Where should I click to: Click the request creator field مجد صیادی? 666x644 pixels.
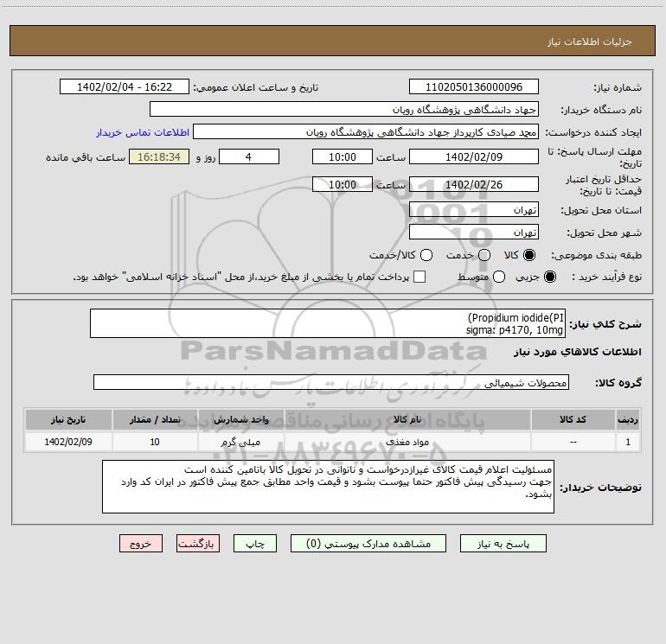(x=366, y=131)
